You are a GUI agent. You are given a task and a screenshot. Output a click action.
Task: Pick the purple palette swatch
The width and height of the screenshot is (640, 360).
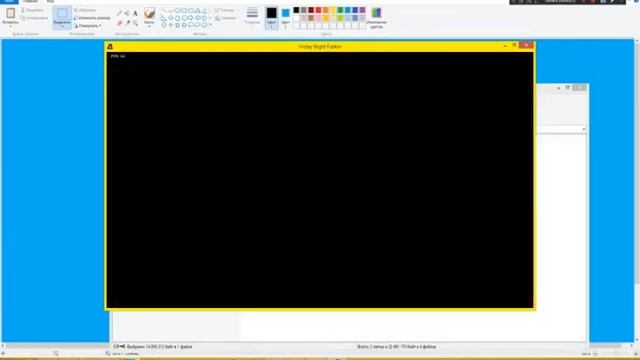point(362,10)
